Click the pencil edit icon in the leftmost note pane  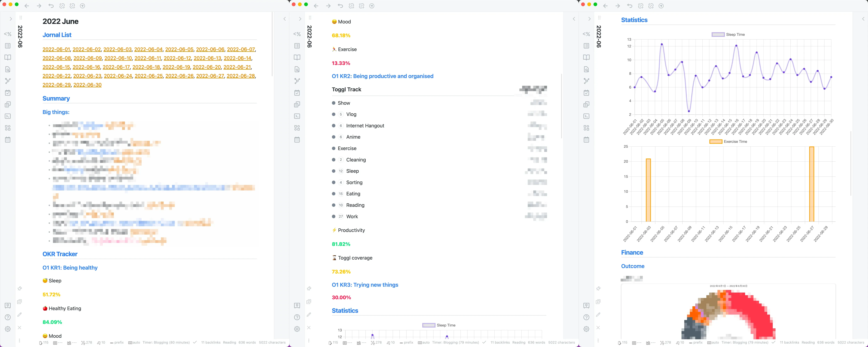pyautogui.click(x=20, y=315)
